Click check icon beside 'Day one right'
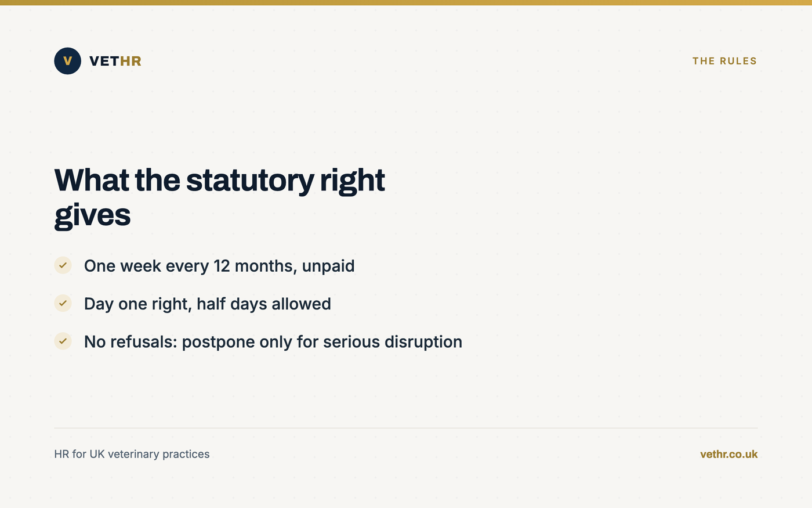 (x=63, y=303)
